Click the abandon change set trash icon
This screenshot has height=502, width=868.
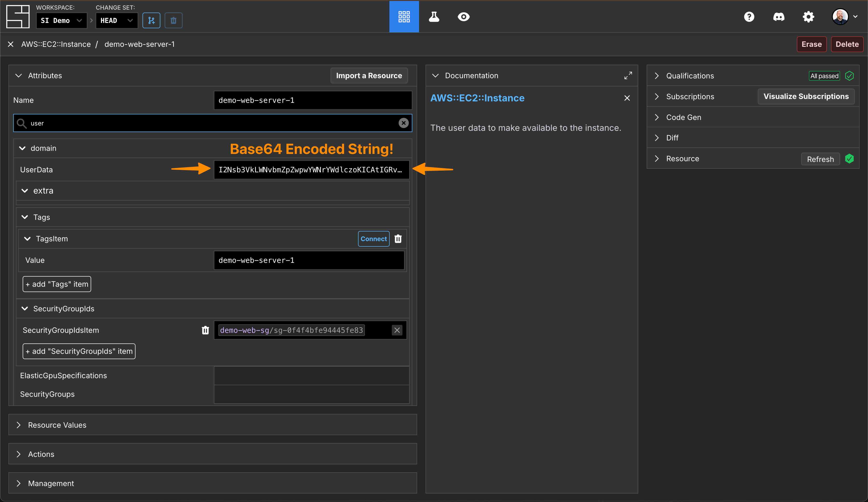(x=173, y=20)
